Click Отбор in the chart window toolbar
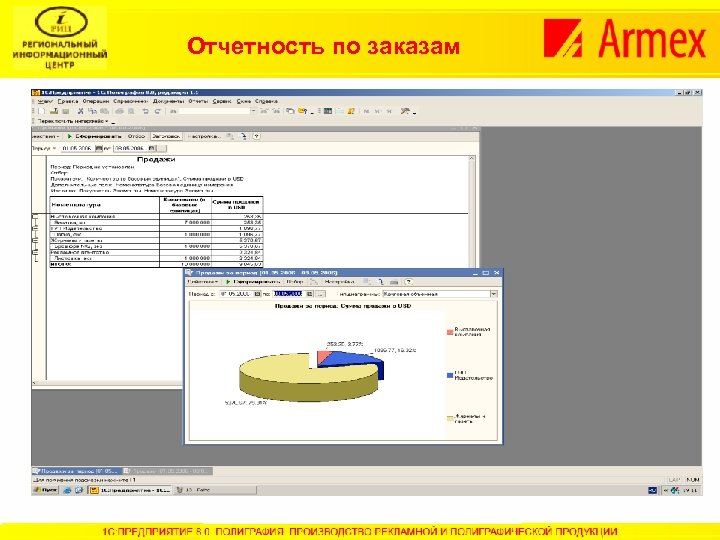 click(294, 281)
